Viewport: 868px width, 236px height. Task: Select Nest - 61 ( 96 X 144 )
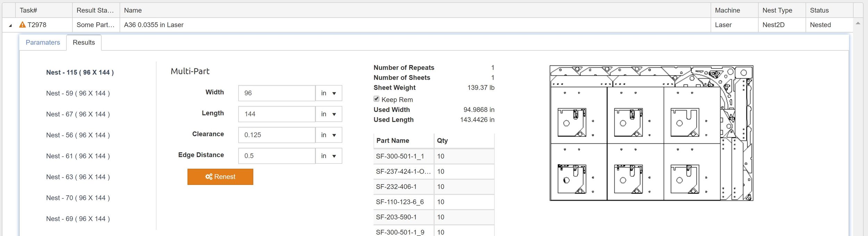(x=78, y=156)
